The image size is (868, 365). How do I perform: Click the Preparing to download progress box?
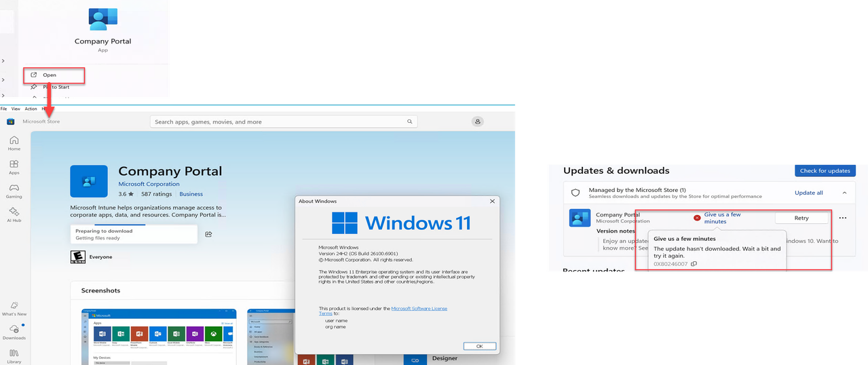pyautogui.click(x=134, y=235)
